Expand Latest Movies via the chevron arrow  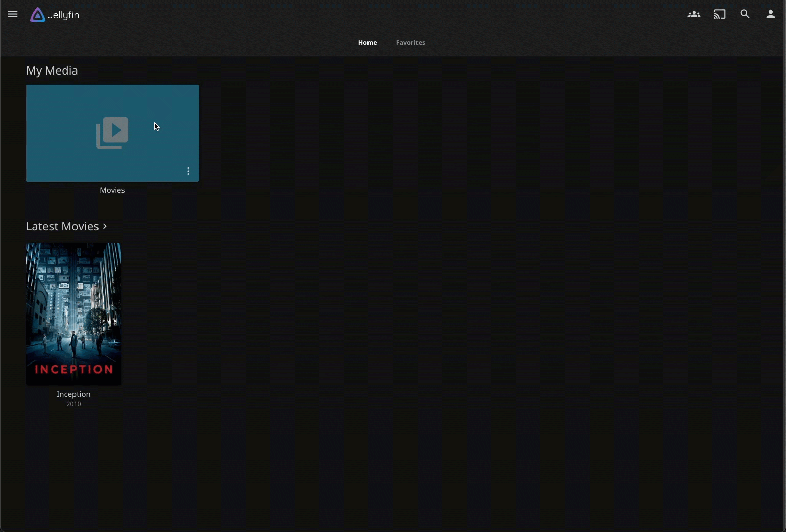pyautogui.click(x=105, y=226)
